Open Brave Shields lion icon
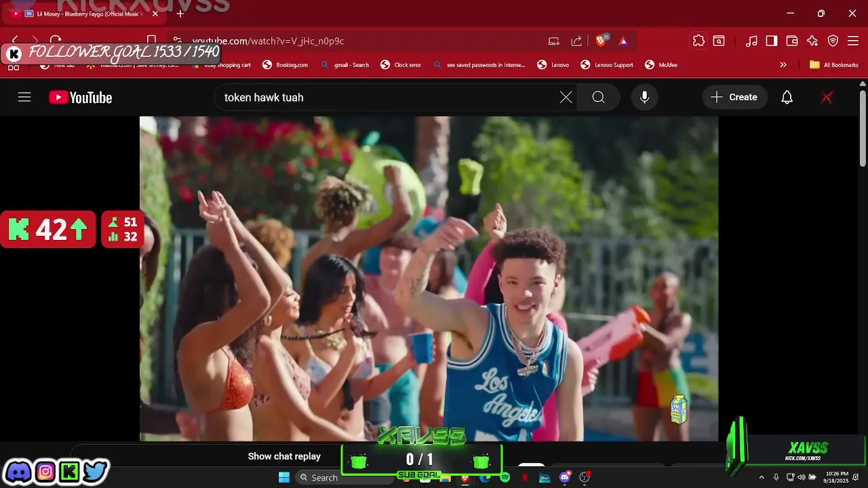868x488 pixels. point(601,41)
